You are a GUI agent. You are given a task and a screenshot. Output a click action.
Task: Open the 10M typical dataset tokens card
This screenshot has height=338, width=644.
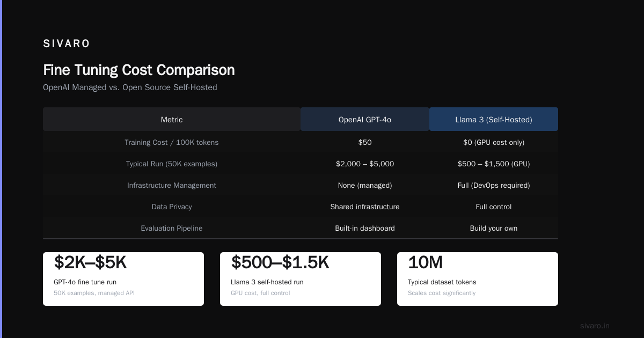478,279
